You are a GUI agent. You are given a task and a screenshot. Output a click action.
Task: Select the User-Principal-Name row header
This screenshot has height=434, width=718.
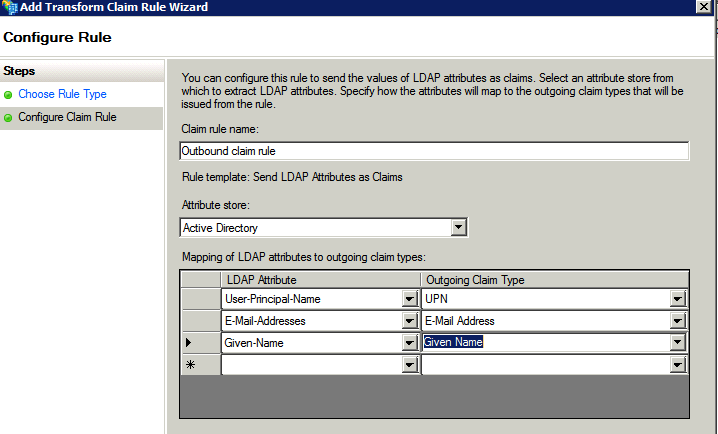point(200,299)
